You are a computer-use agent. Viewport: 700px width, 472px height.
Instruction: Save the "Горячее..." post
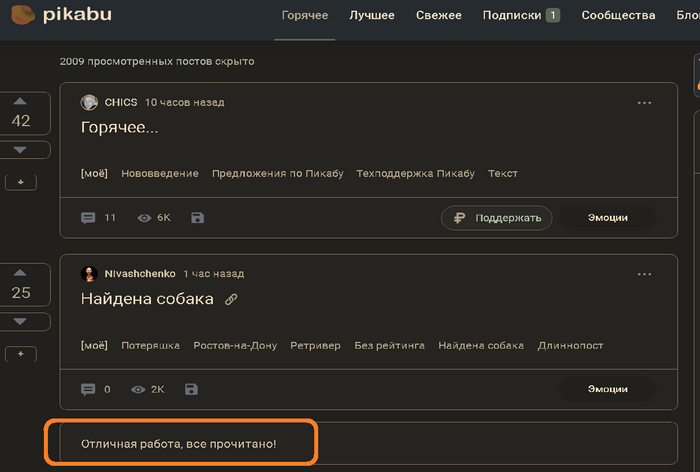coord(197,218)
